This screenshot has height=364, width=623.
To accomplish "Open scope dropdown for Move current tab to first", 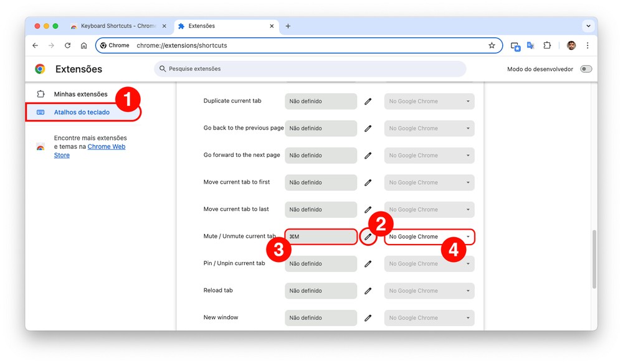I will click(429, 182).
